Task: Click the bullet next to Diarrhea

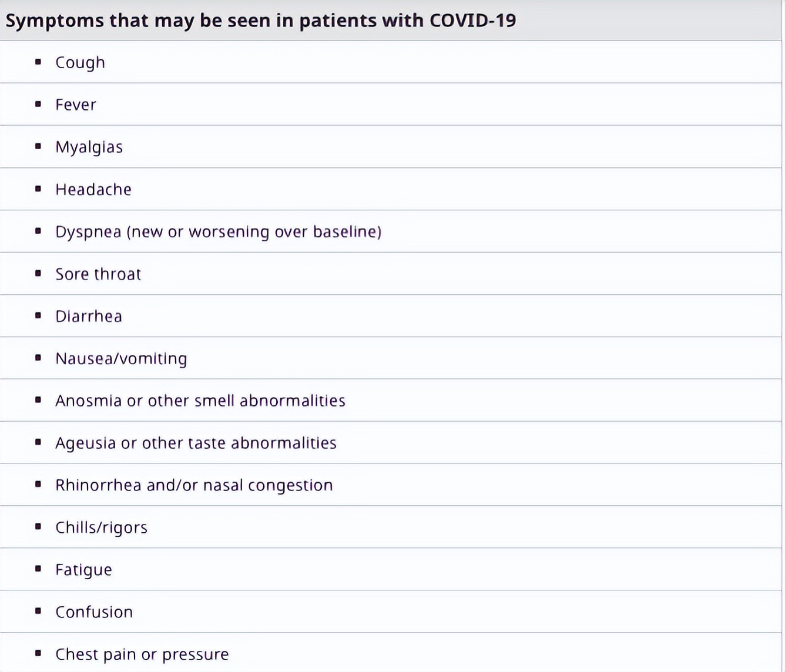Action: click(x=38, y=315)
